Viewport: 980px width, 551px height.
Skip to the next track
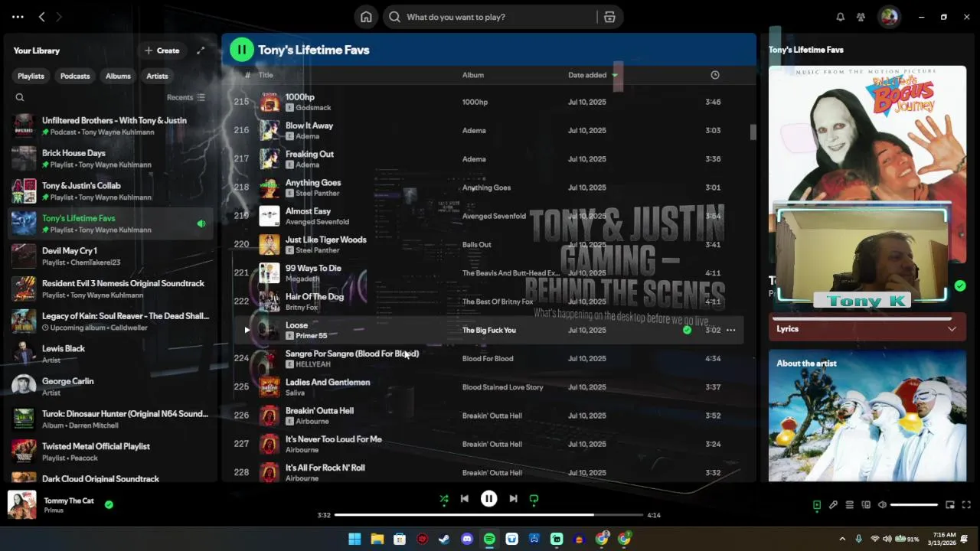tap(513, 499)
